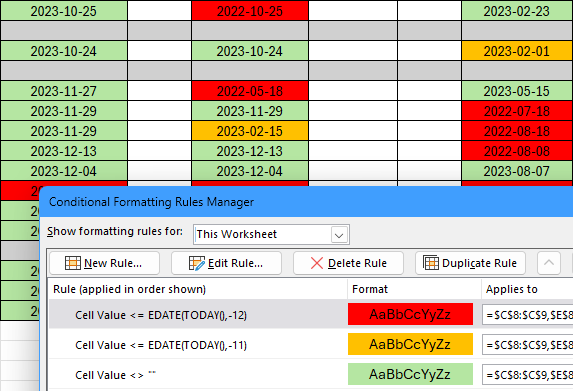Click the Rule column header

pyautogui.click(x=198, y=289)
